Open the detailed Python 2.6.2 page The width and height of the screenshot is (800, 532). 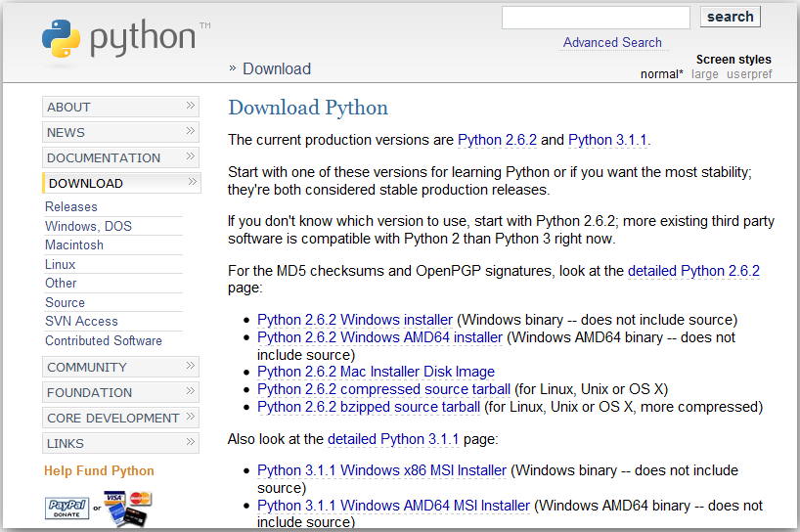click(693, 271)
